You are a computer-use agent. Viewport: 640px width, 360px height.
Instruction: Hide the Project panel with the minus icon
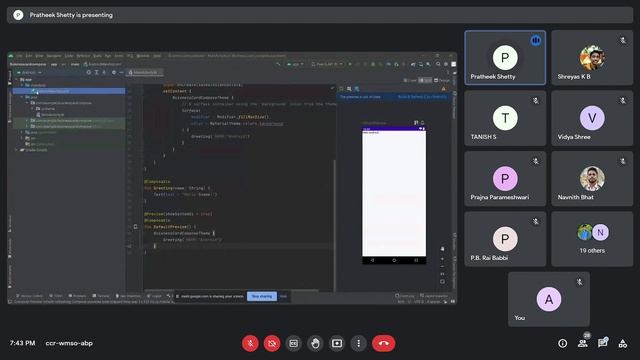(121, 72)
